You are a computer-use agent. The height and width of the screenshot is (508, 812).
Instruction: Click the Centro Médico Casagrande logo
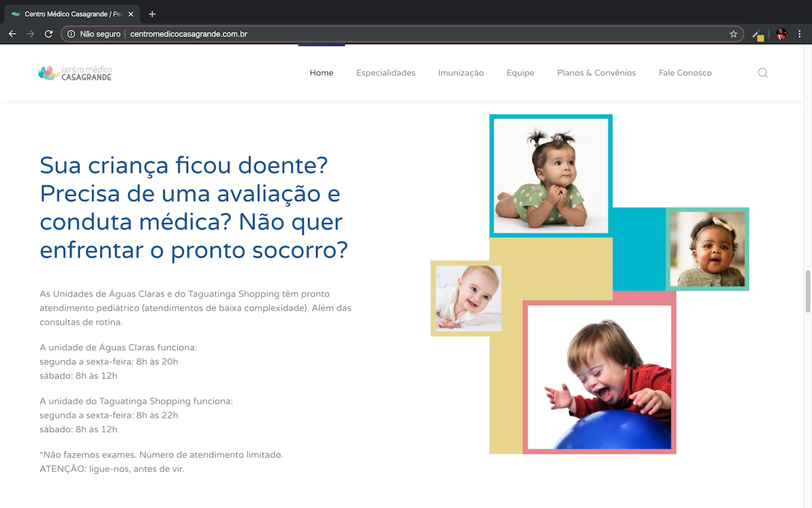[x=75, y=73]
